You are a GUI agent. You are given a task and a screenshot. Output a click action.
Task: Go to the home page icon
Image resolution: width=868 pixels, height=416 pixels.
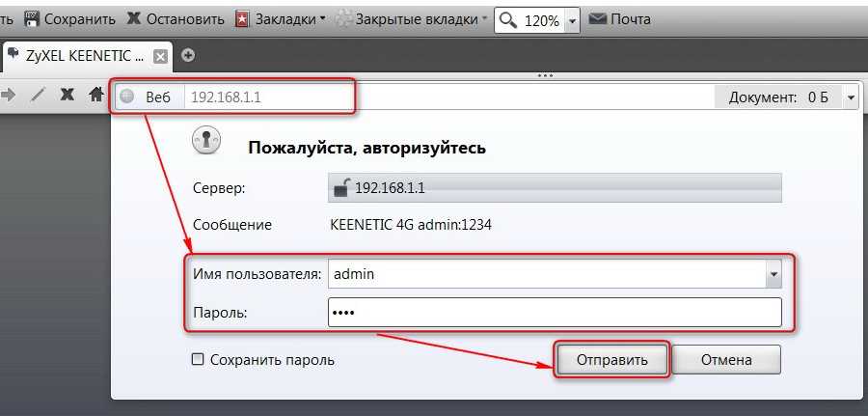pos(95,96)
